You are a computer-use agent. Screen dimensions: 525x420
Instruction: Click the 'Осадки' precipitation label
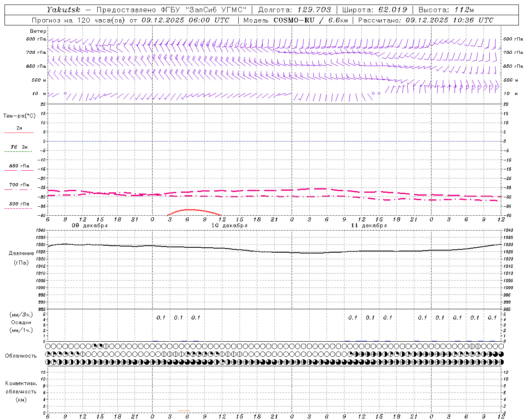tap(21, 322)
